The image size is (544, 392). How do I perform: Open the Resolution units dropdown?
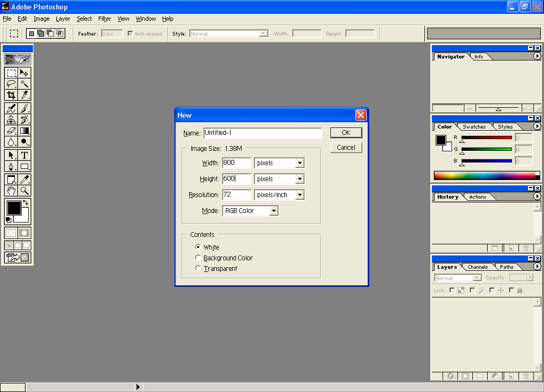pyautogui.click(x=300, y=195)
